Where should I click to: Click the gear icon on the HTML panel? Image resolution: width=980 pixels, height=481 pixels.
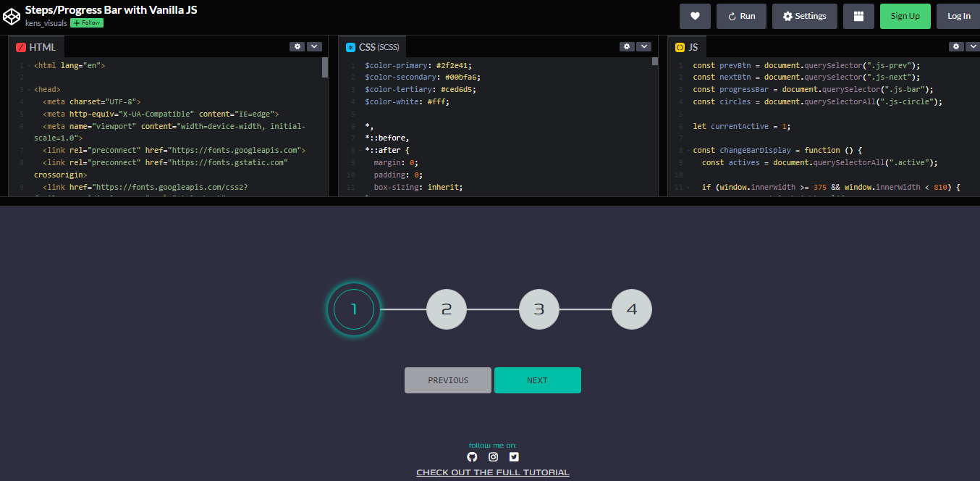point(297,46)
